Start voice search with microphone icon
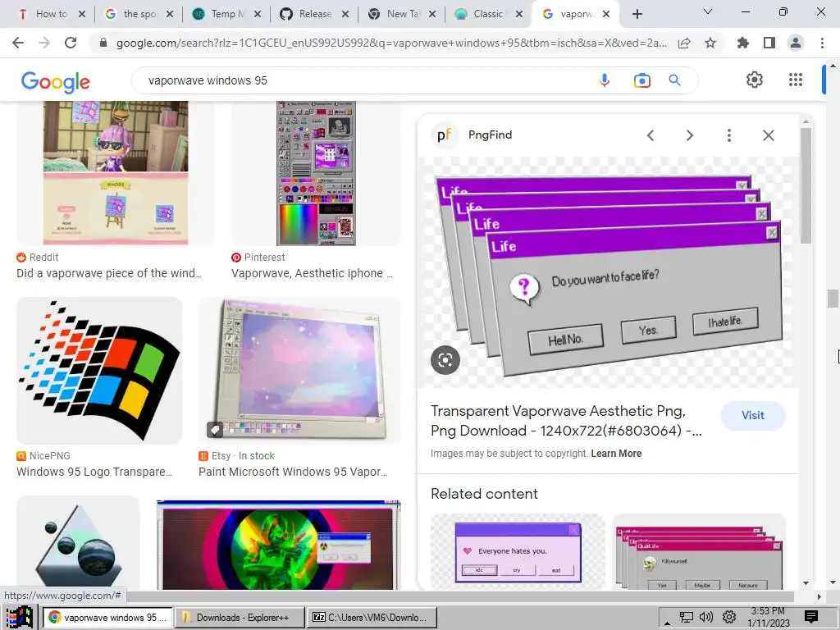840x630 pixels. click(x=605, y=80)
